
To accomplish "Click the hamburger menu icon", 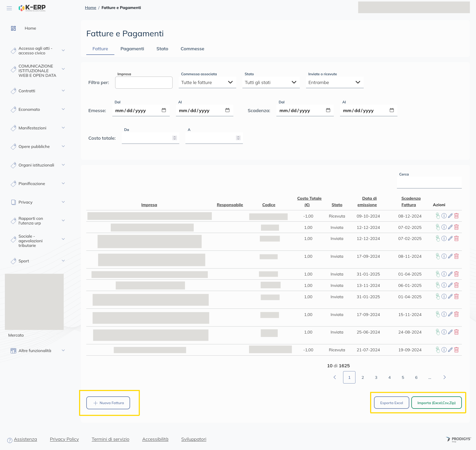I will [x=9, y=8].
